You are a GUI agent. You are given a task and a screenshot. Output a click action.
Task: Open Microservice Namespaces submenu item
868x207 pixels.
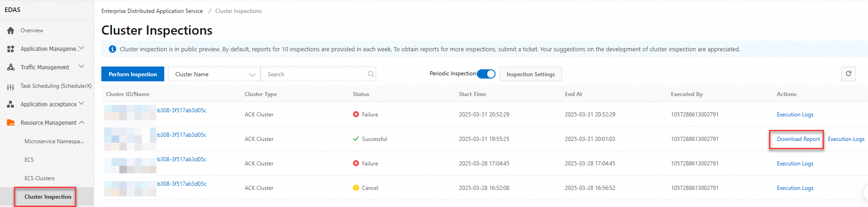(54, 141)
